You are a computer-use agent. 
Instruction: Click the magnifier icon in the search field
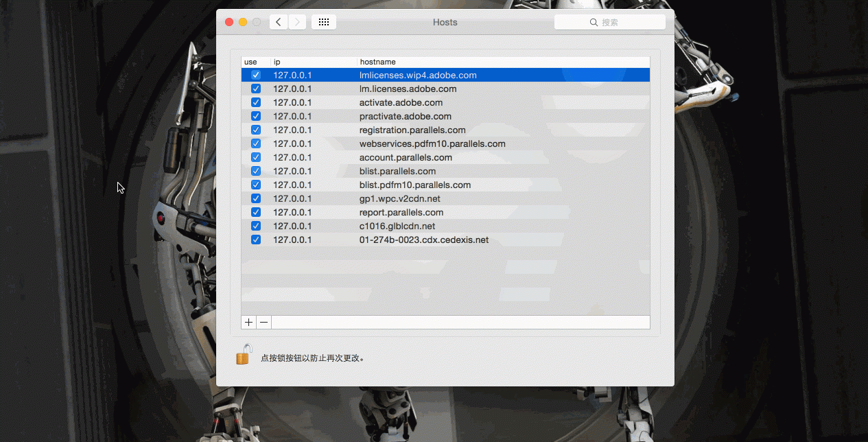point(593,21)
